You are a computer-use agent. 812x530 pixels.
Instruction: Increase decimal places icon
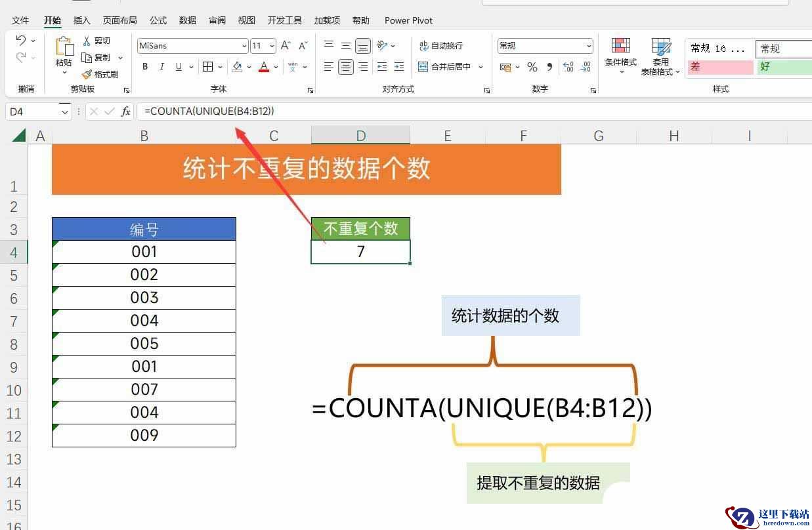pyautogui.click(x=568, y=67)
